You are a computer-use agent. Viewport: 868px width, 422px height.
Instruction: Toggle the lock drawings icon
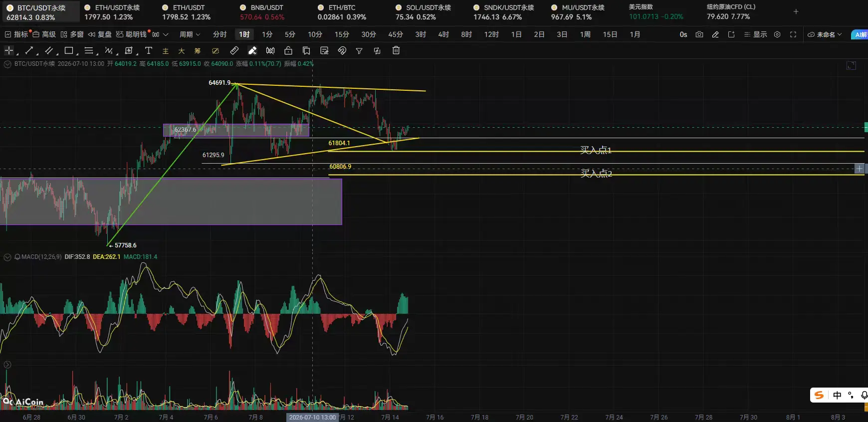288,50
